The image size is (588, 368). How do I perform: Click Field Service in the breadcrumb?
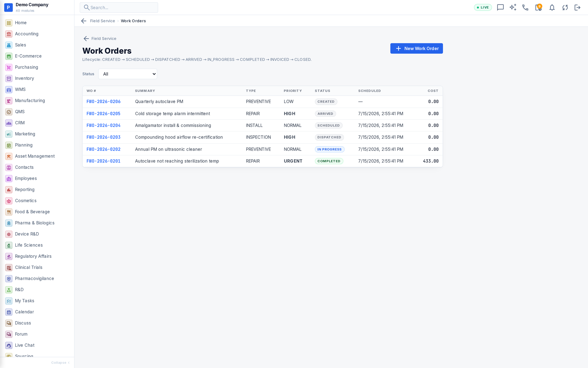pos(103,21)
